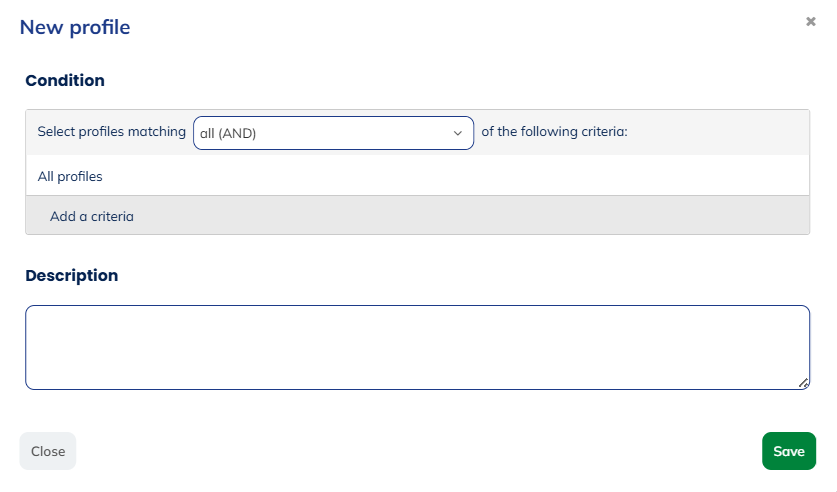
Task: Focus the Description text area
Action: (x=417, y=347)
